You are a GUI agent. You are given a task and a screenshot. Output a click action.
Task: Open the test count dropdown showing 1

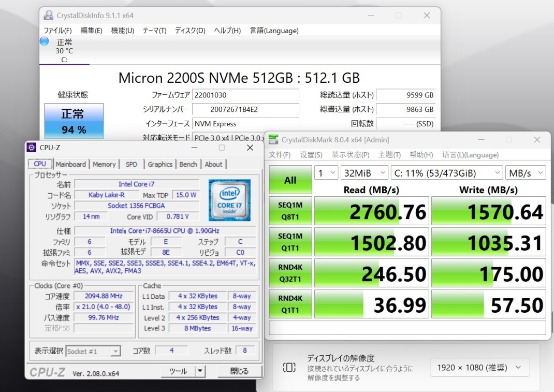pyautogui.click(x=326, y=172)
